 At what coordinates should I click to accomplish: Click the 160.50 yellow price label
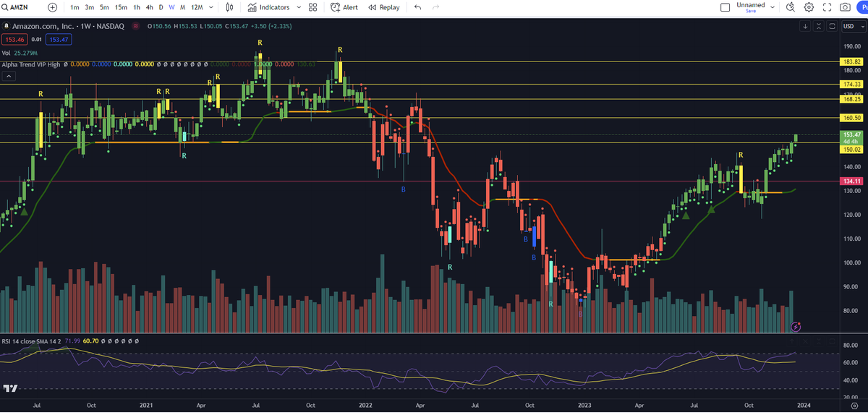851,117
